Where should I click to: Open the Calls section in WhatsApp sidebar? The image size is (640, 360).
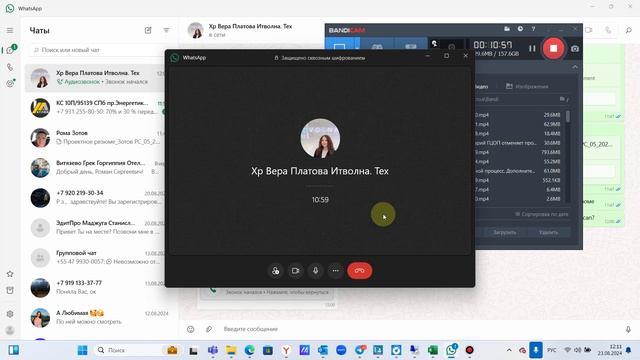click(x=10, y=67)
